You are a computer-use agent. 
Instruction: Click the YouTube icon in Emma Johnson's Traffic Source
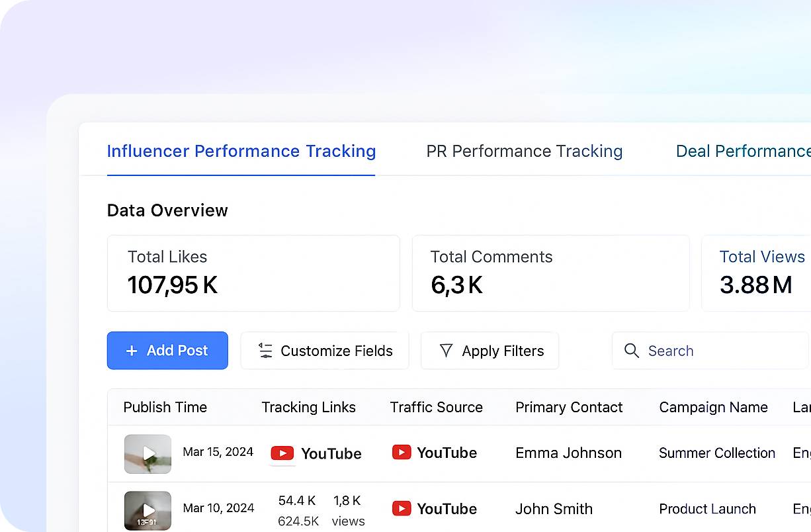point(402,453)
